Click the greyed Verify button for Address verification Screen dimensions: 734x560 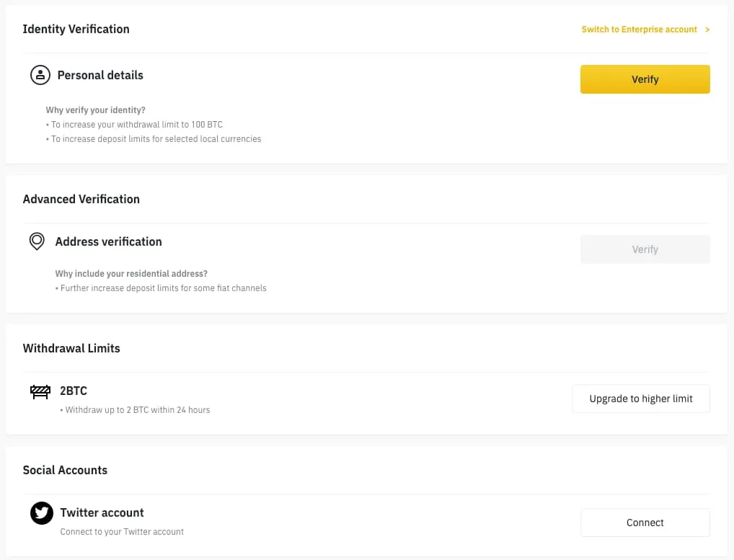[x=645, y=249]
